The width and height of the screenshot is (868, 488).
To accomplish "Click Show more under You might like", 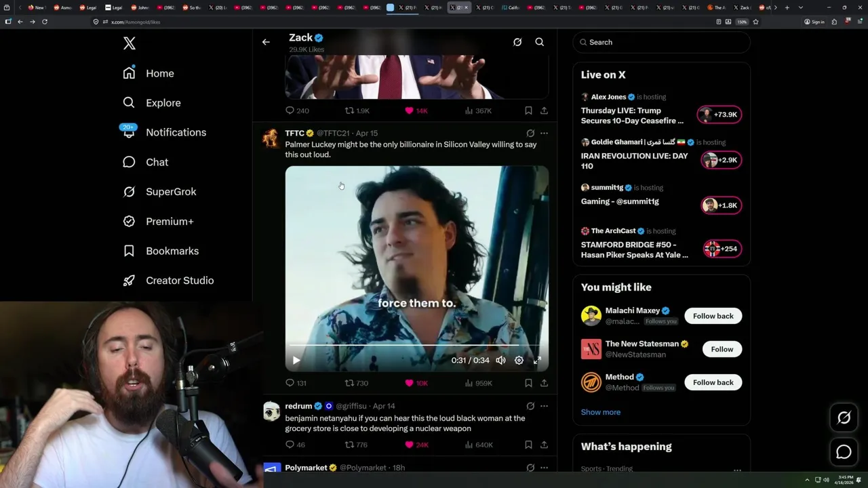I will coord(601,412).
